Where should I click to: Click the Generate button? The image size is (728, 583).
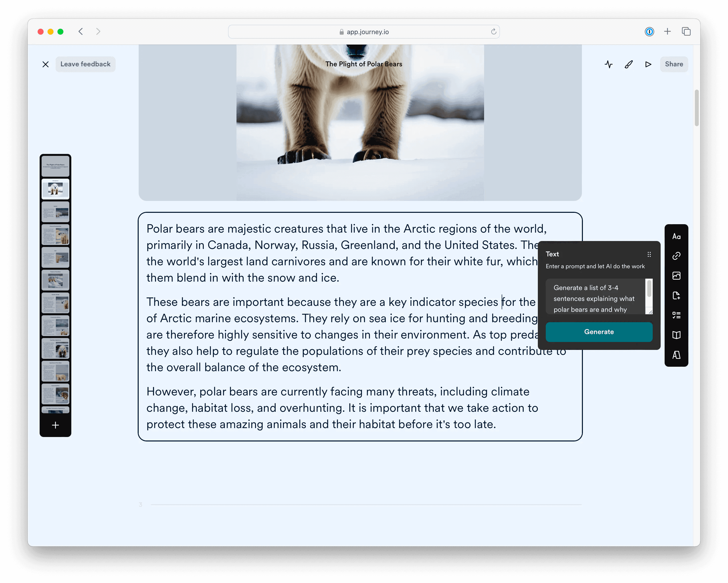pyautogui.click(x=599, y=332)
